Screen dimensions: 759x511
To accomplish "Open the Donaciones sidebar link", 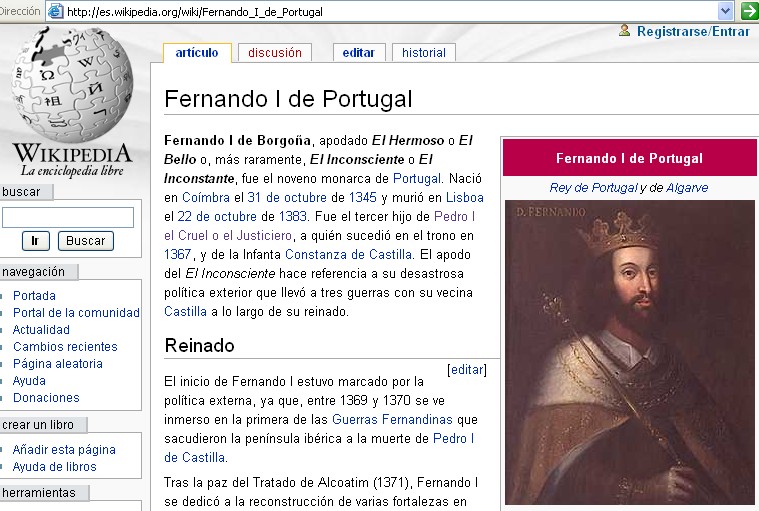I will pyautogui.click(x=46, y=398).
